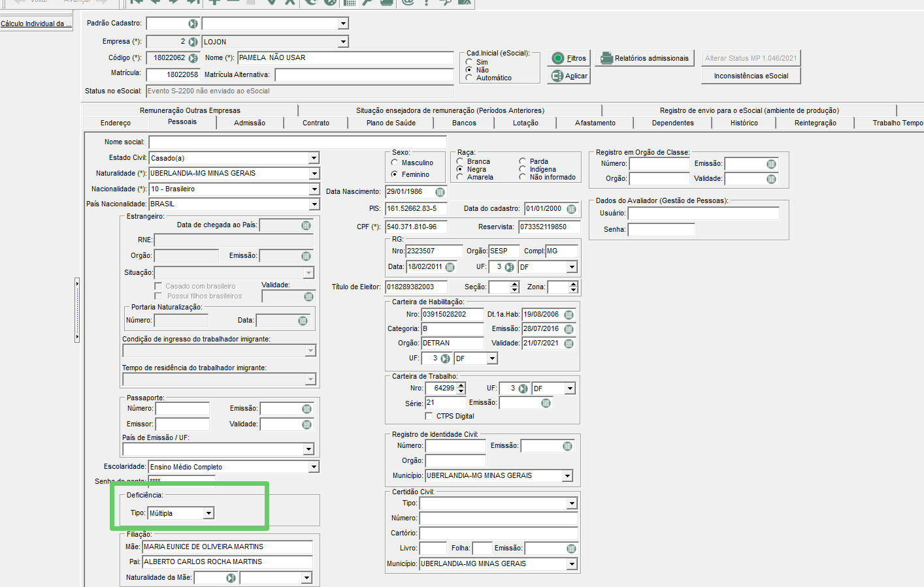Increase the Seção stepper value
Viewport: 924px width, 587px height.
click(515, 284)
